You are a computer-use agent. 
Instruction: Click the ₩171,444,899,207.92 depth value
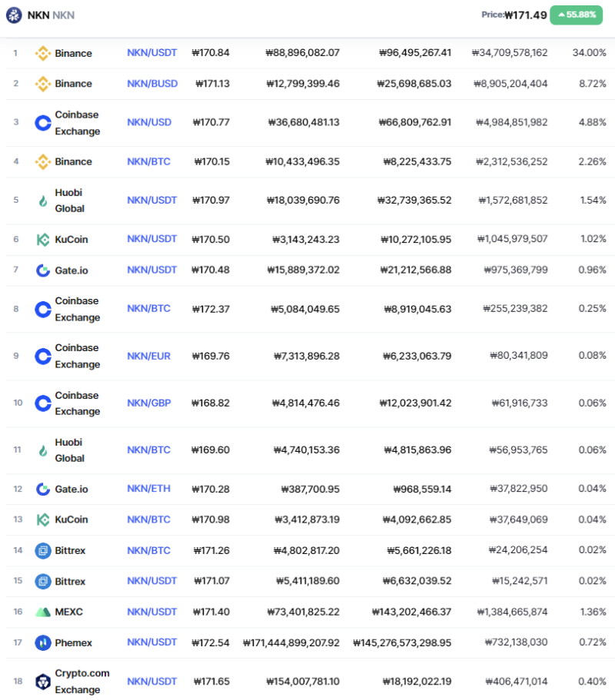(291, 642)
